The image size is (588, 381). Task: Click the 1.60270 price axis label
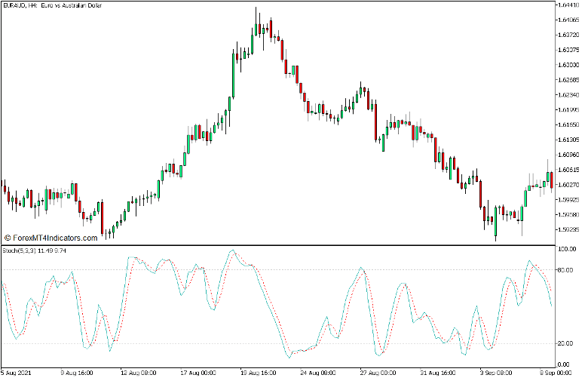568,185
